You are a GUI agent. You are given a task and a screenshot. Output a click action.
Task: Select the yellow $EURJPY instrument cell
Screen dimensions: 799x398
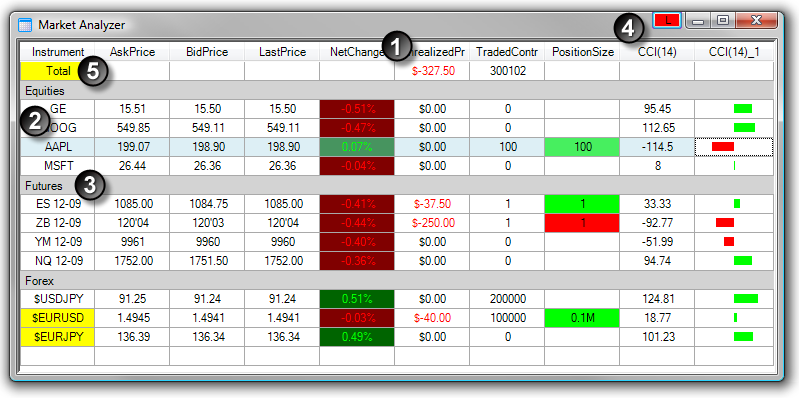(x=58, y=337)
